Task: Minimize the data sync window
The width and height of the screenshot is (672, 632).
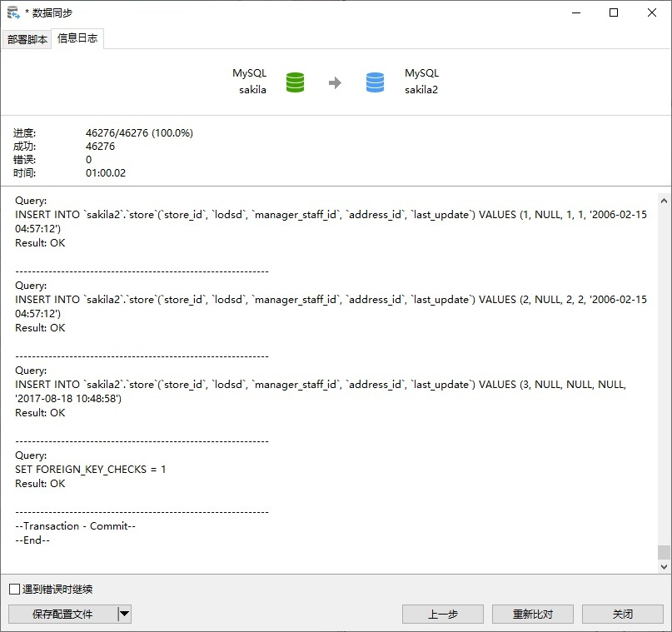Action: tap(576, 12)
